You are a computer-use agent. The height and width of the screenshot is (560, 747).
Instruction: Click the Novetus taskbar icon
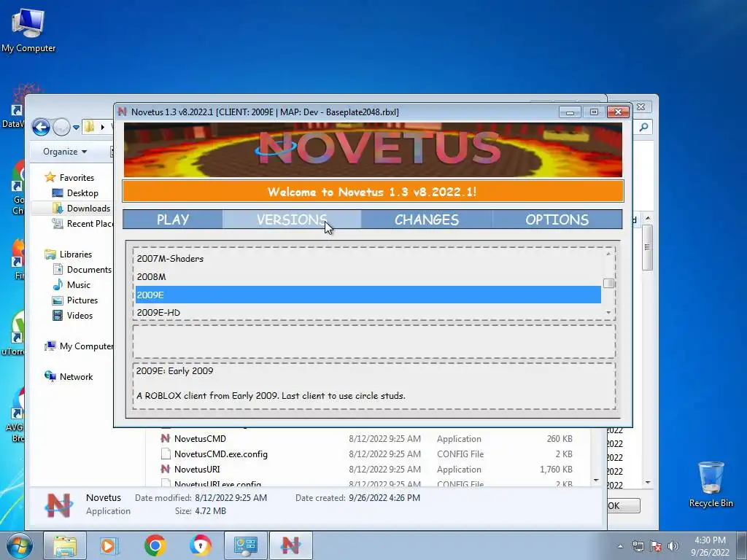290,545
